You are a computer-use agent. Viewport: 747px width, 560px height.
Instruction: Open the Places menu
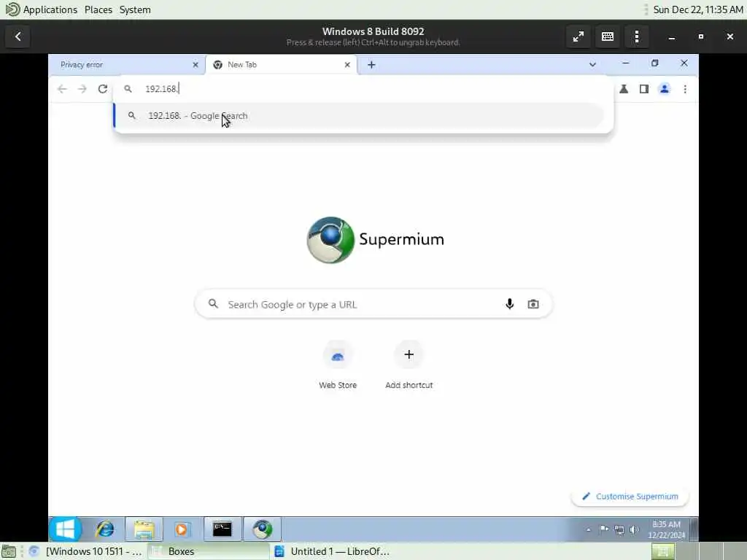[x=98, y=9]
